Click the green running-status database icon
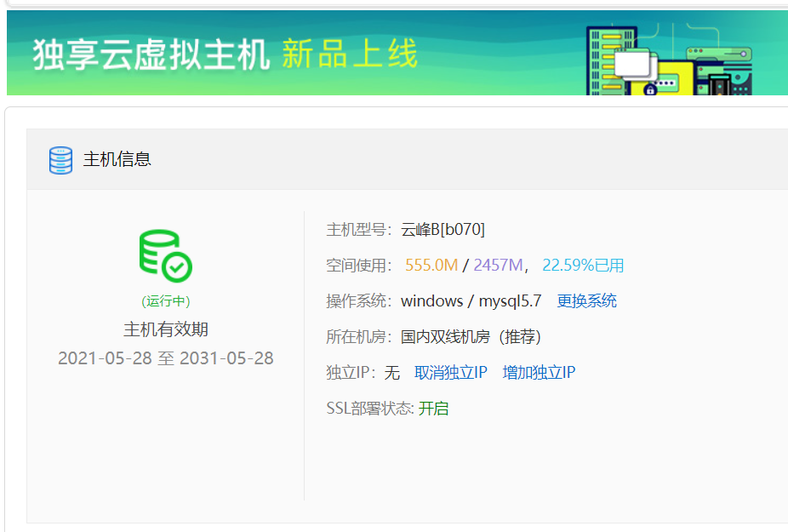Screen dimensions: 788x532 [164, 255]
